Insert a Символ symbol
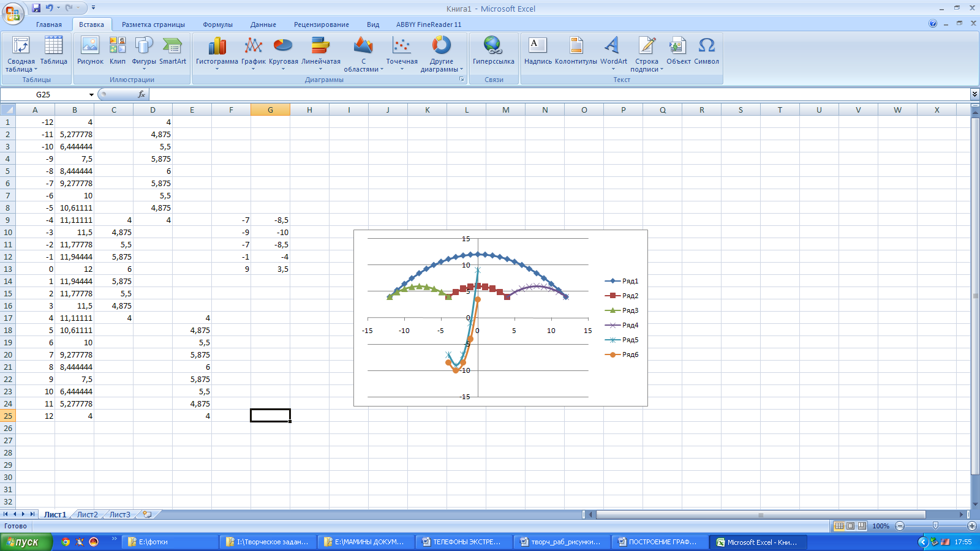 706,50
